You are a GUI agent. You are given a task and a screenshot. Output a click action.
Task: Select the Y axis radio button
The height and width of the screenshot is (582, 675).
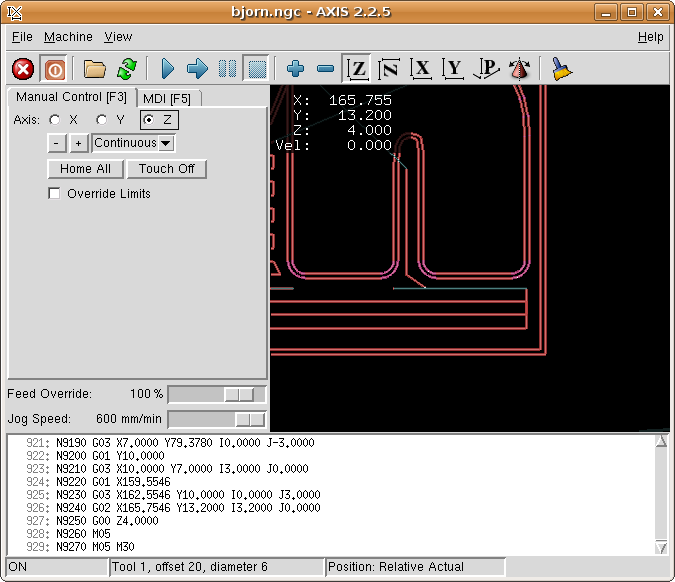[102, 120]
